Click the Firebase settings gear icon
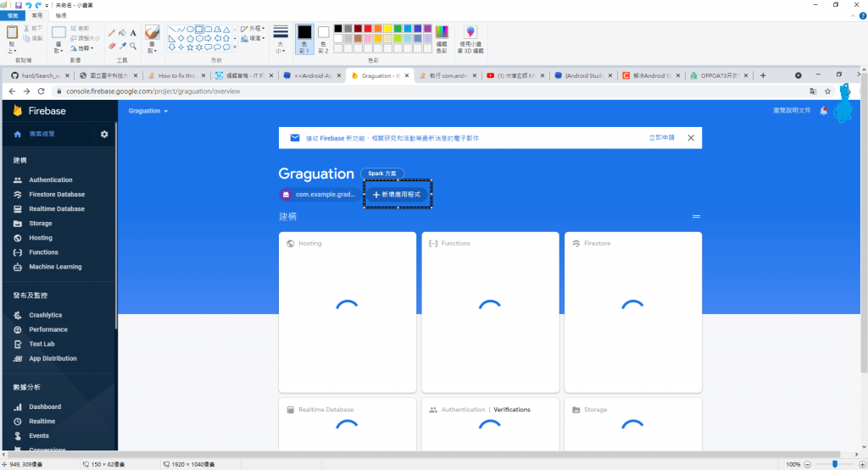 tap(104, 135)
